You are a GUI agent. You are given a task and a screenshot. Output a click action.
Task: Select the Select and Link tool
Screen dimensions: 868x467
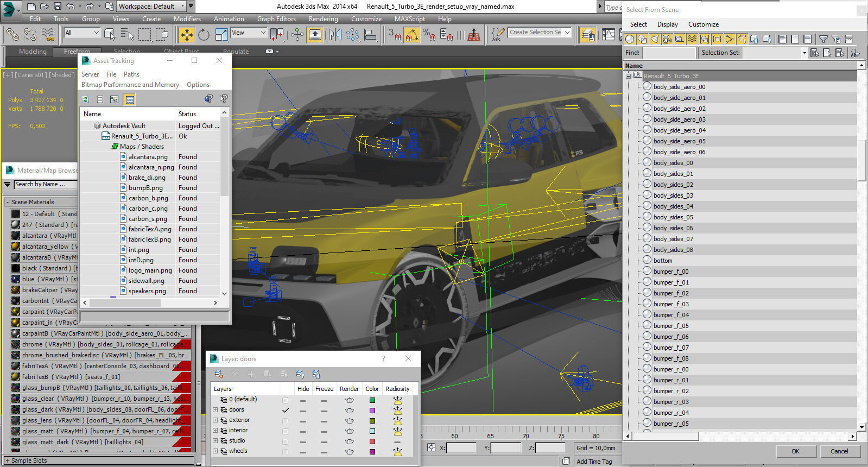point(12,34)
